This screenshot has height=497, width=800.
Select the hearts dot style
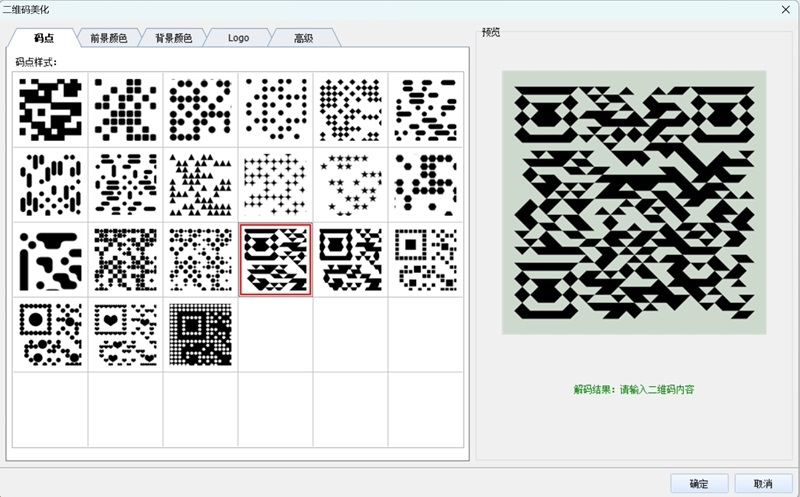(x=125, y=334)
